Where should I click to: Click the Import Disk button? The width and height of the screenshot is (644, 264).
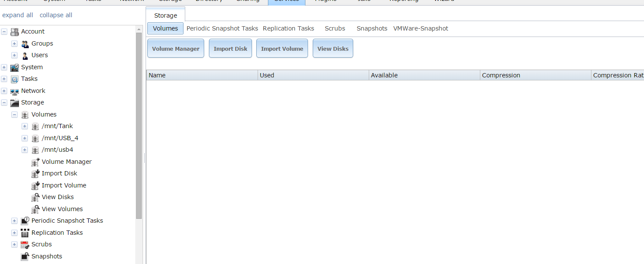click(x=230, y=48)
